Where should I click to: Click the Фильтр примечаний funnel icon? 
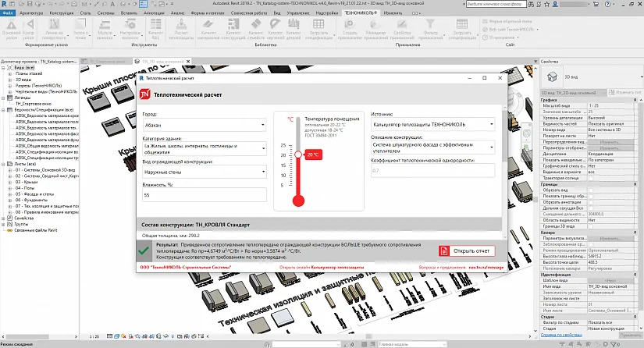coord(430,24)
